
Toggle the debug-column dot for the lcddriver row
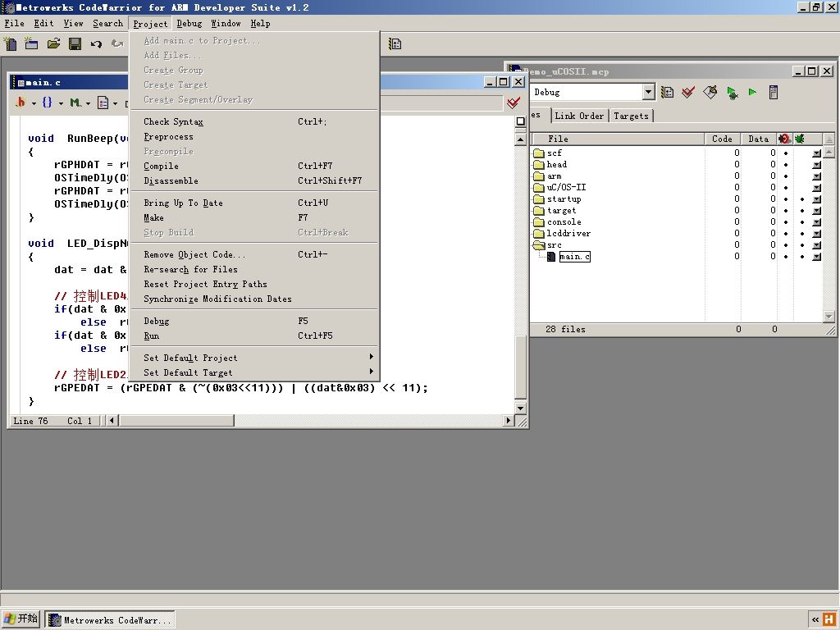click(x=802, y=234)
